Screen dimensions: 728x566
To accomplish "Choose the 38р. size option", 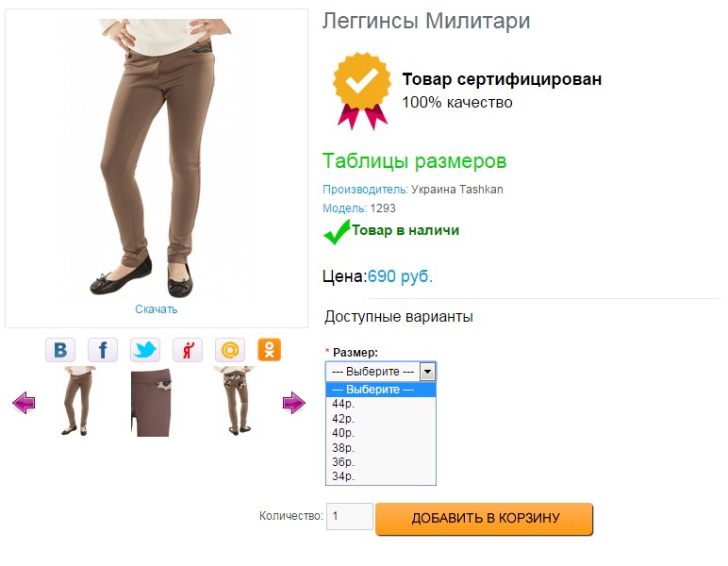I will 343,447.
